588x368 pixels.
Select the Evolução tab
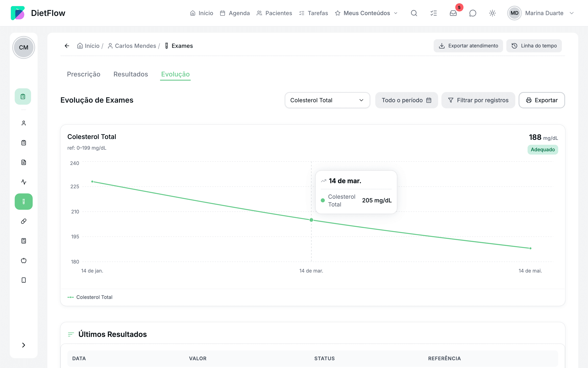175,74
